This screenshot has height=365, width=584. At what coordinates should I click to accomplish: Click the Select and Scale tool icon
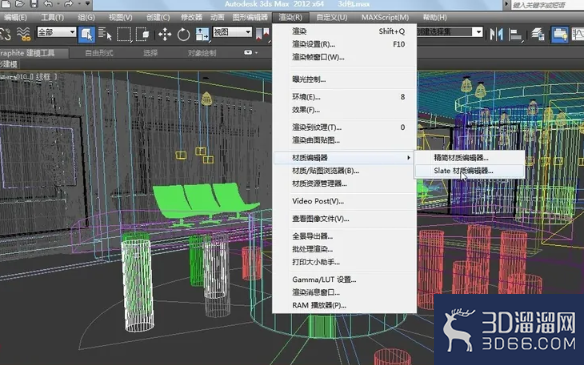202,34
